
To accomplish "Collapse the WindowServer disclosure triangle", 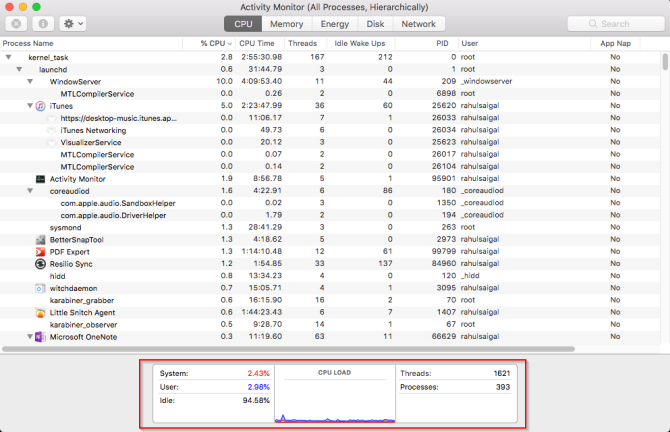I will coord(30,81).
